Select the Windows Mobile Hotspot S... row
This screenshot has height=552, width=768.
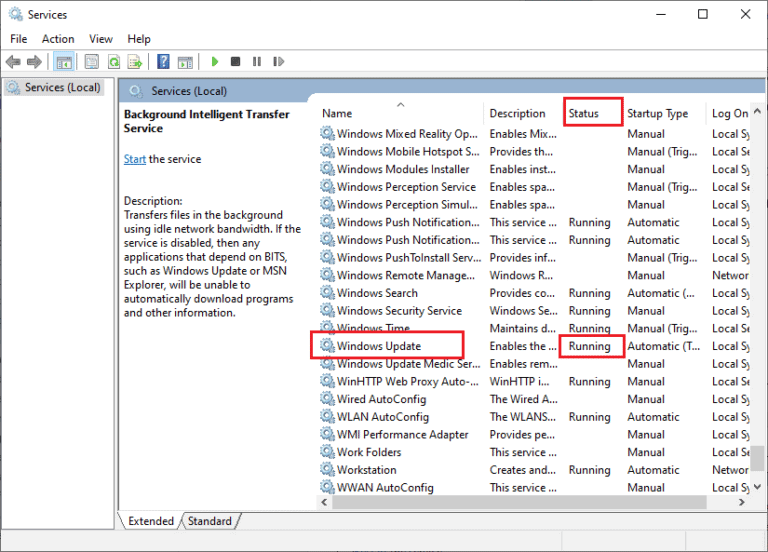(534, 151)
